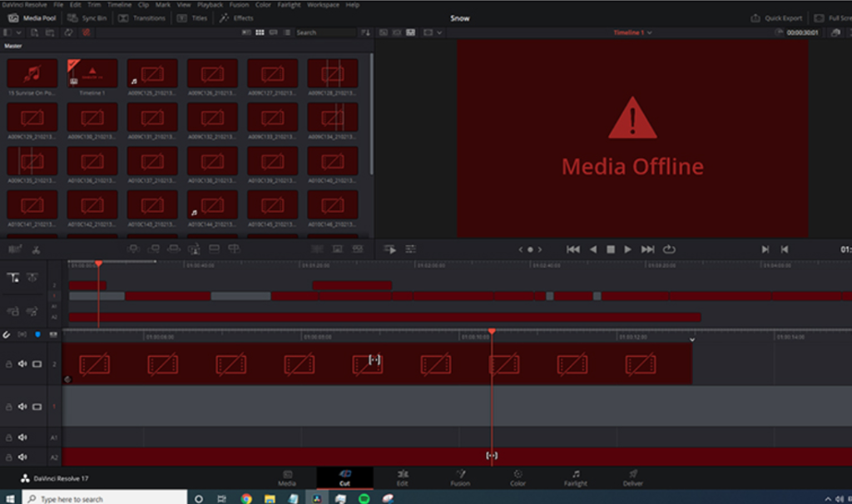This screenshot has width=852, height=504.
Task: Open the Transitions panel
Action: coord(141,18)
